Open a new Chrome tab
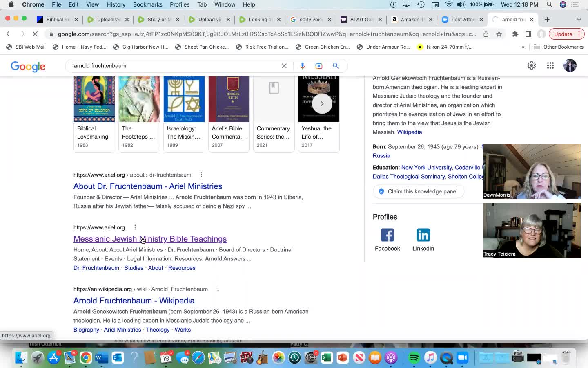The height and width of the screenshot is (368, 588). (x=547, y=19)
